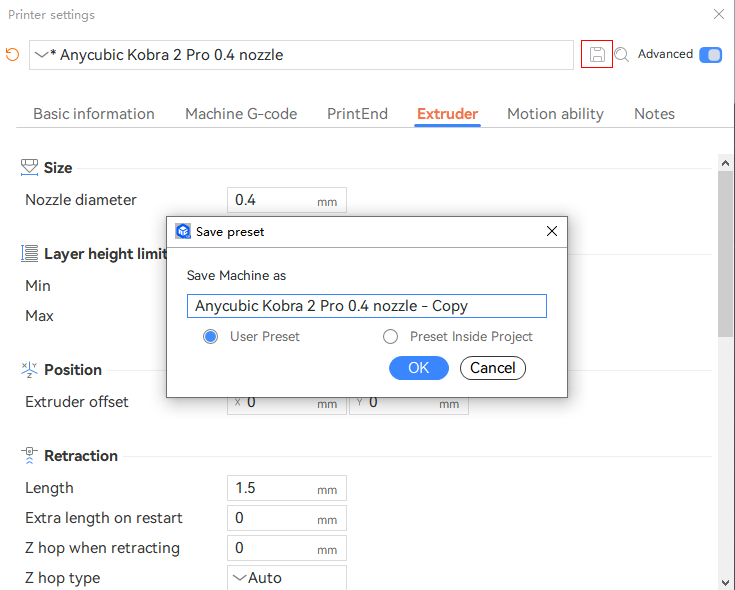This screenshot has height=590, width=735.
Task: Click the Extruder offset Y field
Action: 409,405
